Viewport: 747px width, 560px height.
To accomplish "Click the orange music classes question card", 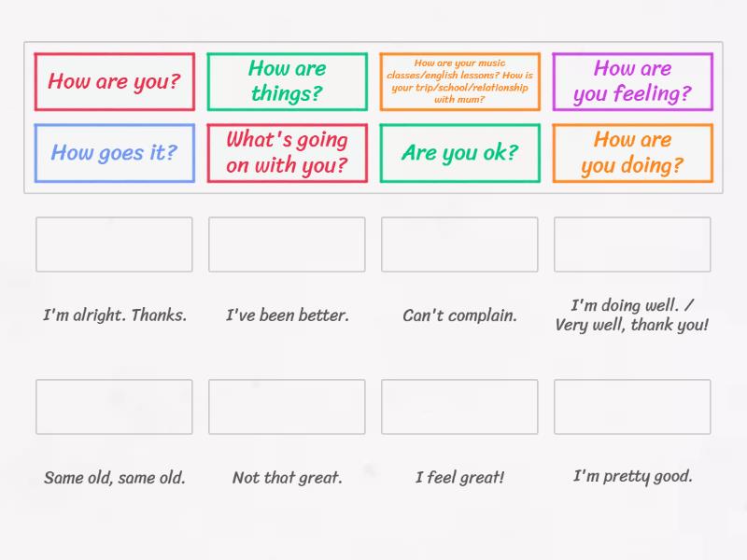I will pos(459,81).
